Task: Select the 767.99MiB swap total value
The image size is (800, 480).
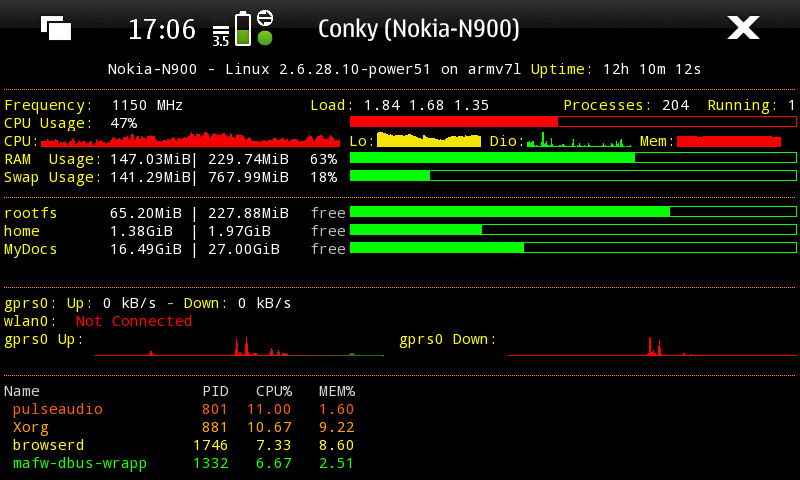Action: (x=248, y=177)
